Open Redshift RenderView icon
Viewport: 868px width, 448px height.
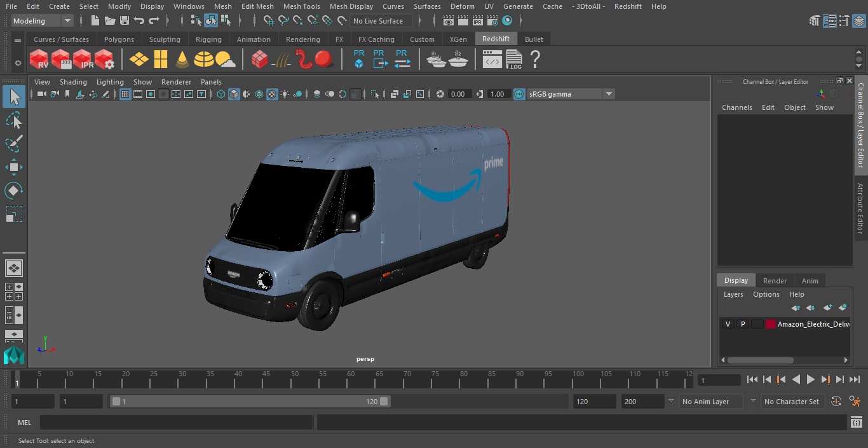39,60
